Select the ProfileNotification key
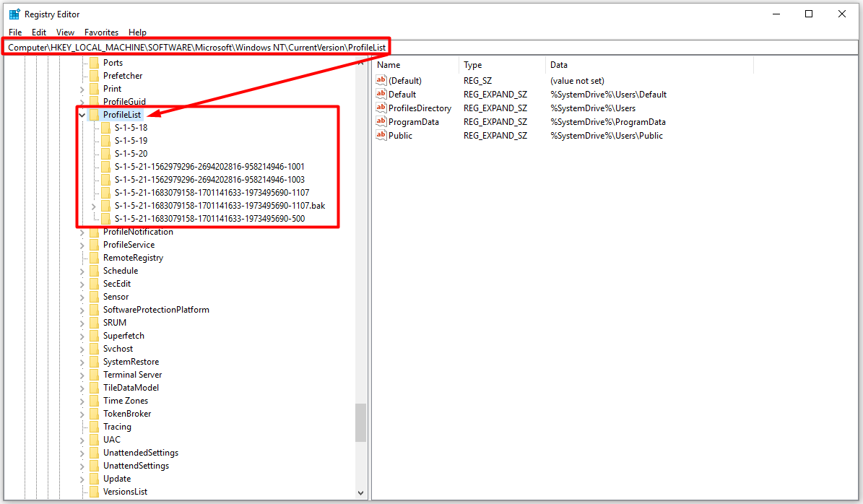This screenshot has height=504, width=863. click(x=138, y=232)
